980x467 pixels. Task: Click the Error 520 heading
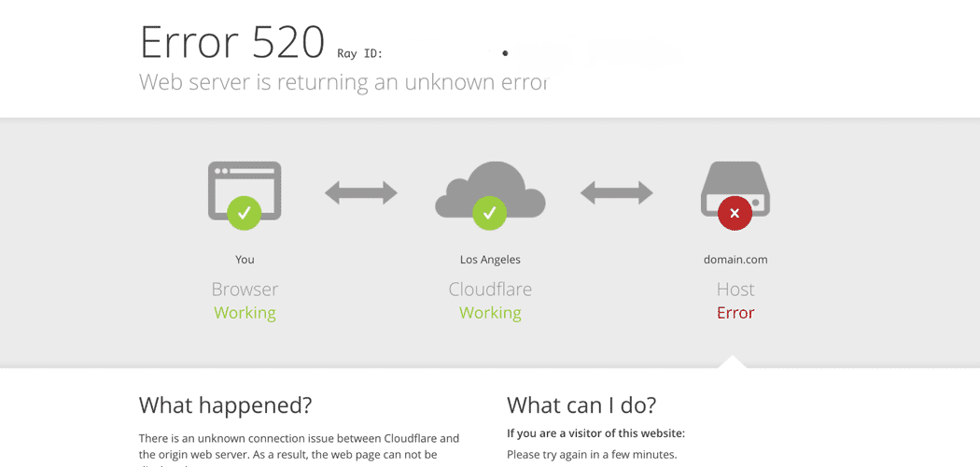coord(231,43)
